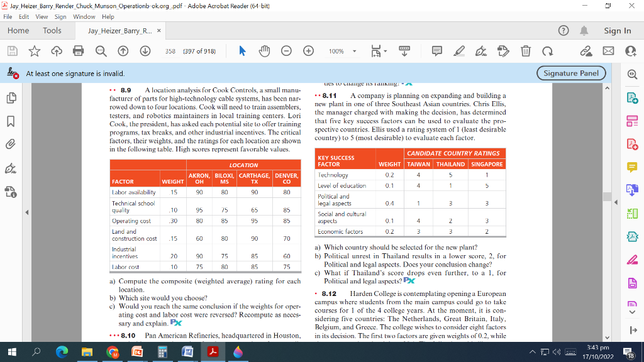Open Fit page options icon
Image resolution: width=644 pixels, height=362 pixels.
[x=376, y=51]
